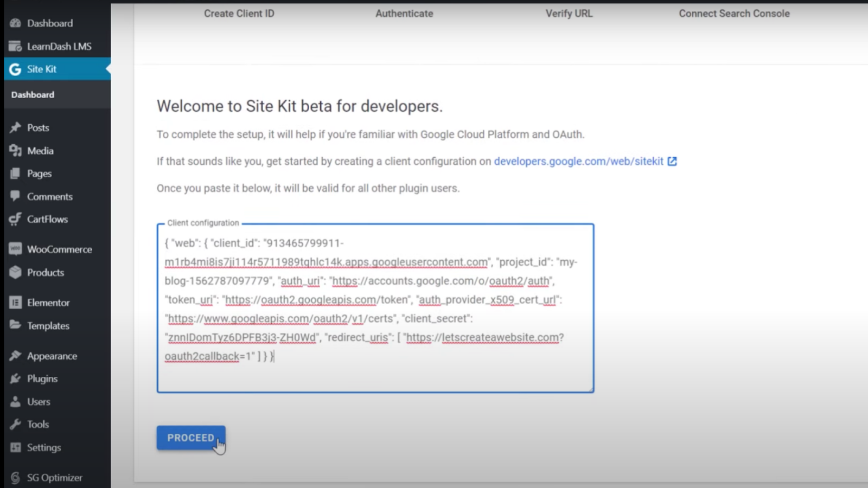Screen dimensions: 868x488
Task: Click the 'Welcome to Site Kit beta for developers.' heading
Action: 299,106
